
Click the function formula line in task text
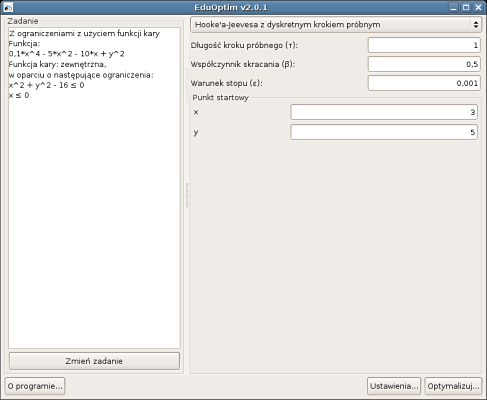pos(67,54)
